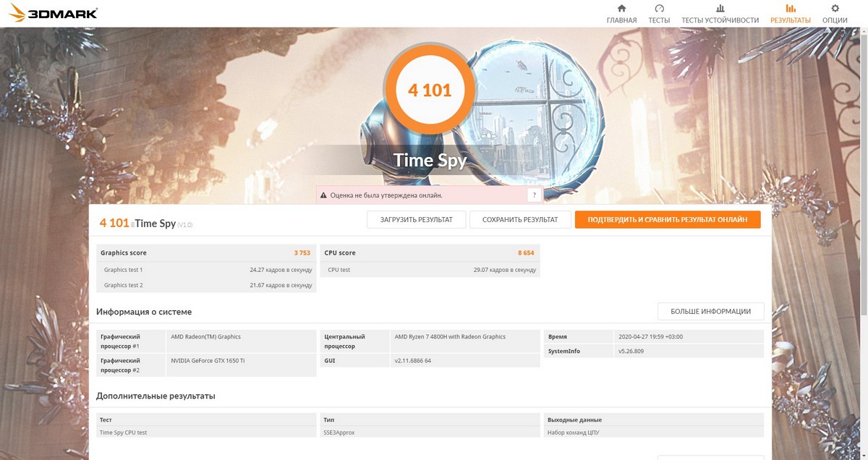Click the Graphics test 2 row
868x460 pixels.
(x=206, y=285)
